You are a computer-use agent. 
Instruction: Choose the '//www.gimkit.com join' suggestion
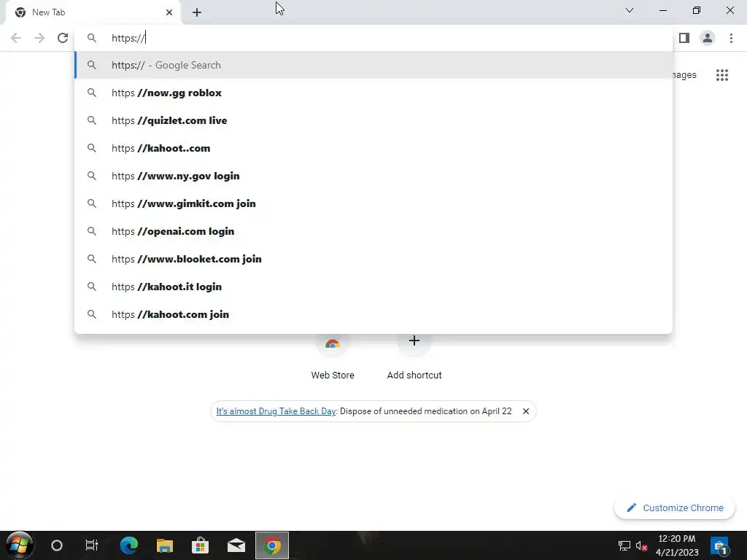coord(373,203)
